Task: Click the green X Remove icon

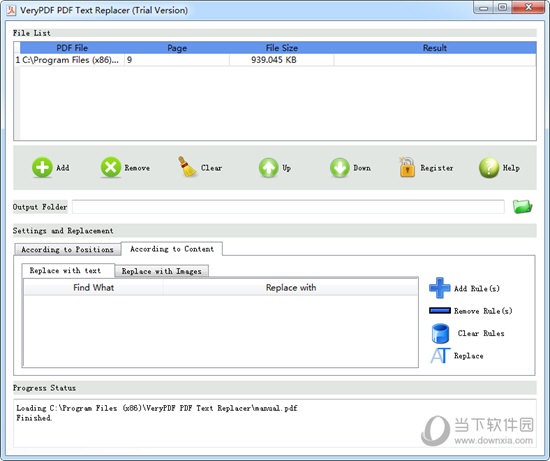Action: [111, 167]
